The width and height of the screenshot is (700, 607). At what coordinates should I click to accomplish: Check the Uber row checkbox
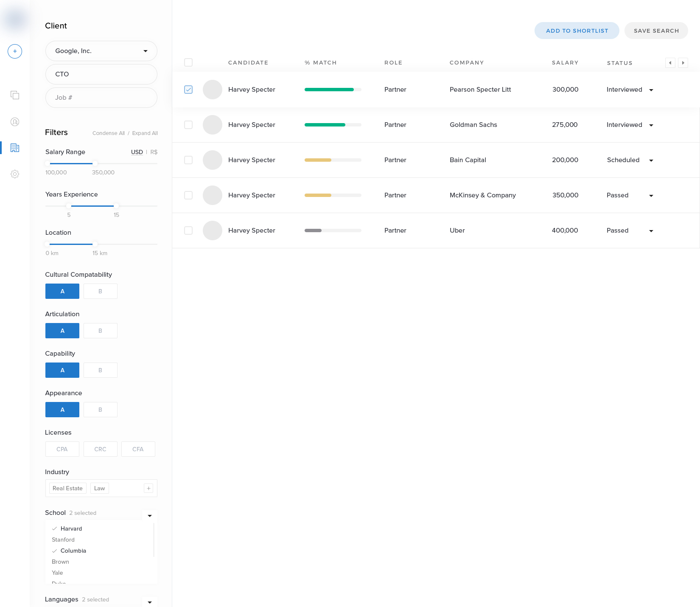pos(188,230)
